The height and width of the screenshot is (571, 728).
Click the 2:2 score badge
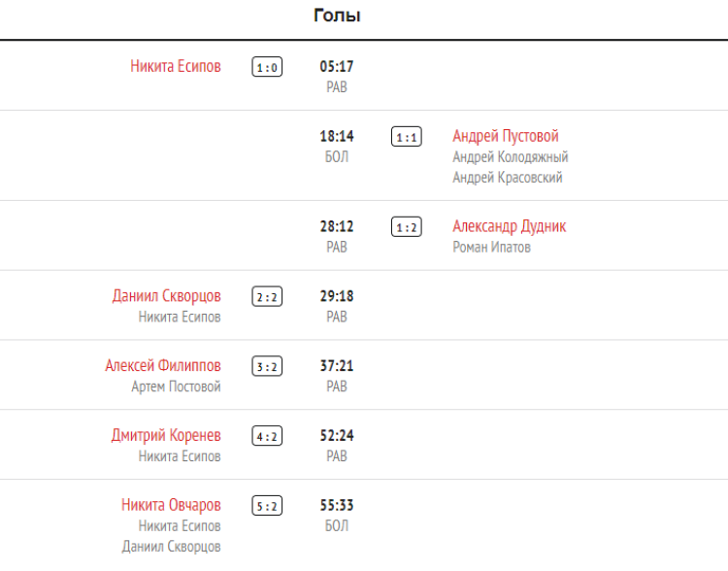point(267,297)
